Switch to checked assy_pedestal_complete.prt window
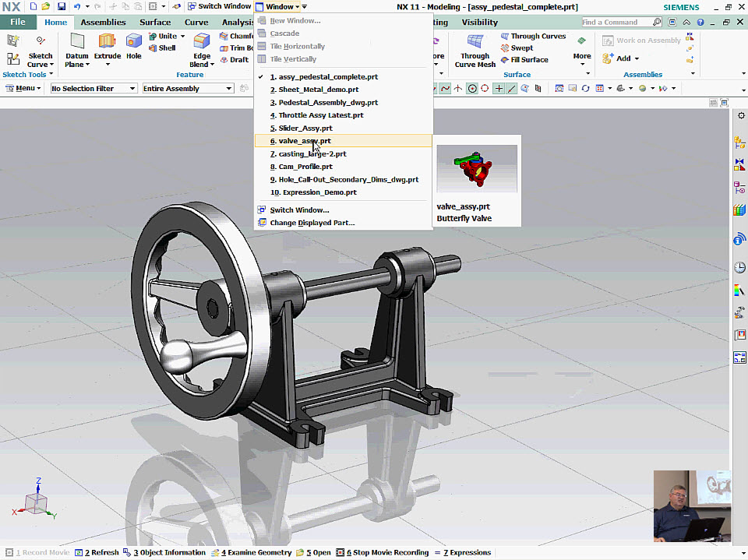Viewport: 748px width, 560px height. click(x=328, y=77)
